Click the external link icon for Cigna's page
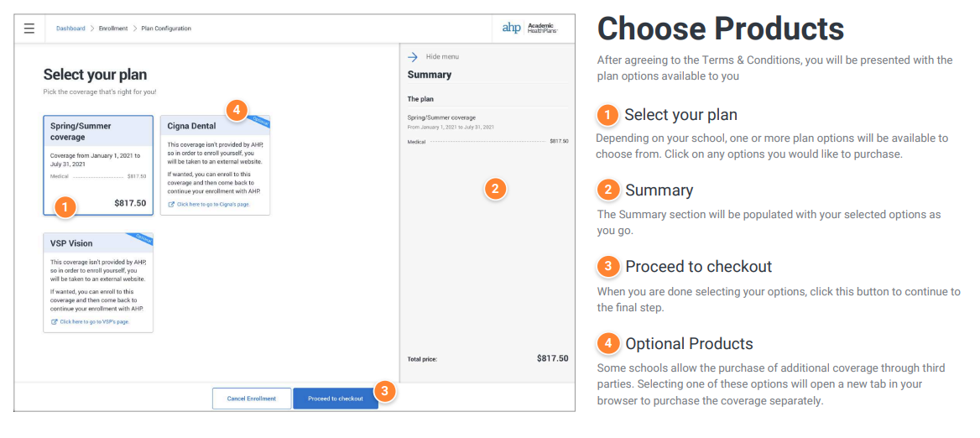980x438 pixels. [x=171, y=205]
